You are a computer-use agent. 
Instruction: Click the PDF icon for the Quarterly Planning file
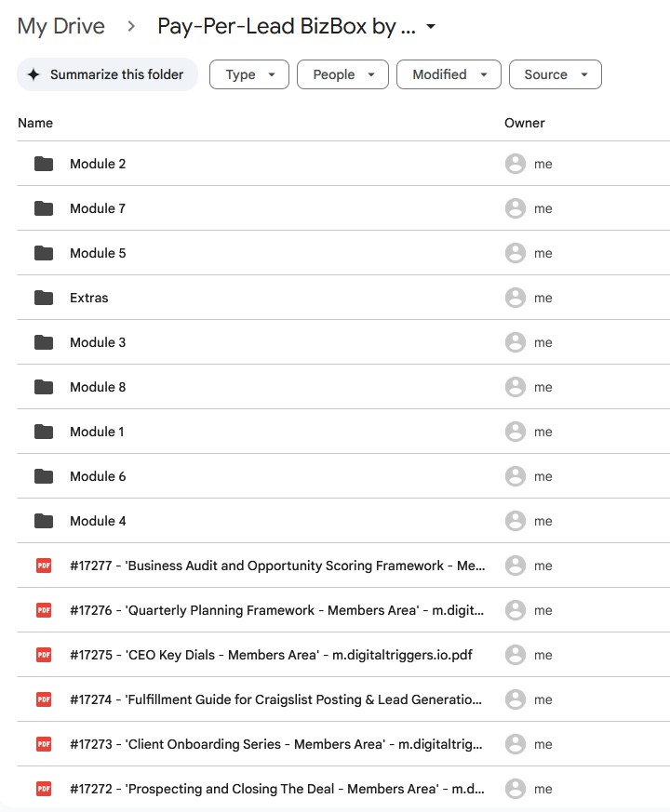click(43, 610)
